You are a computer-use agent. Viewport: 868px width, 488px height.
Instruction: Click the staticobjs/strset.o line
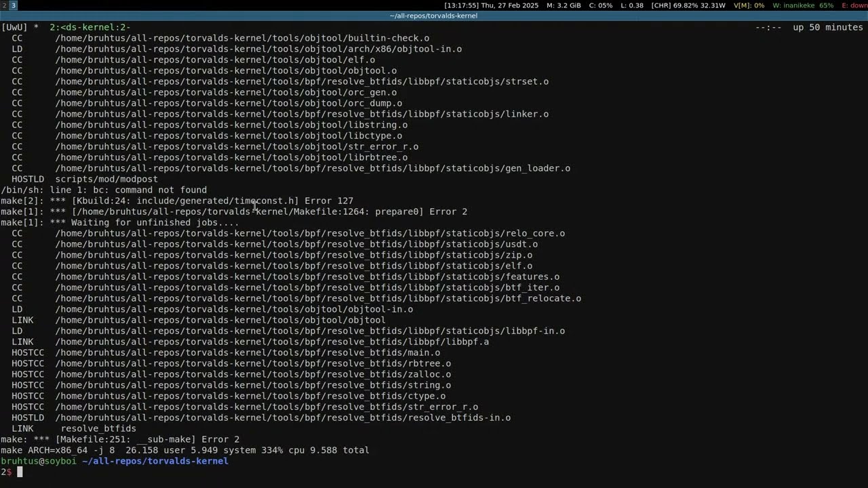tap(280, 81)
